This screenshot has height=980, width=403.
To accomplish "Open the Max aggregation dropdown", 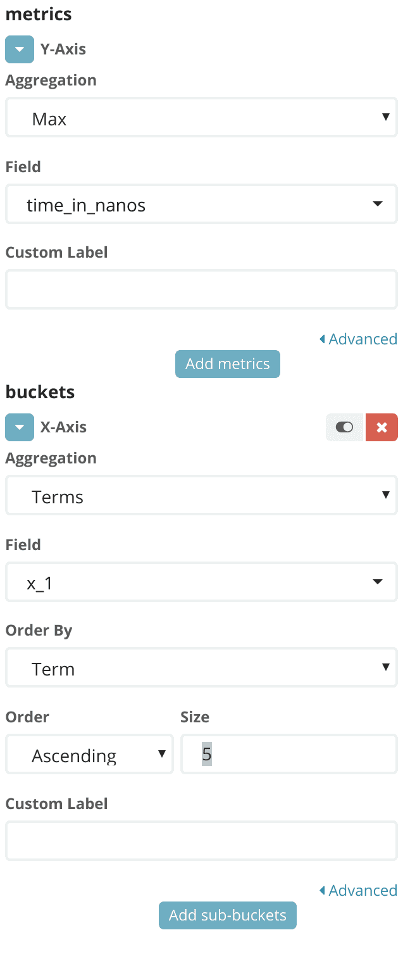I will (x=201, y=118).
